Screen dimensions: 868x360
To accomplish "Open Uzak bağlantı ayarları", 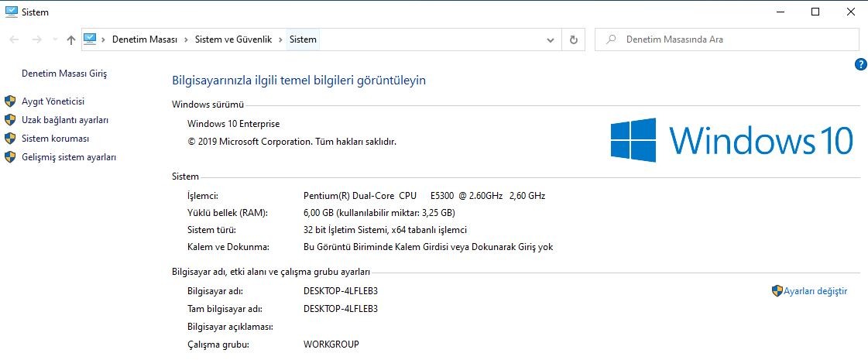I will point(65,120).
